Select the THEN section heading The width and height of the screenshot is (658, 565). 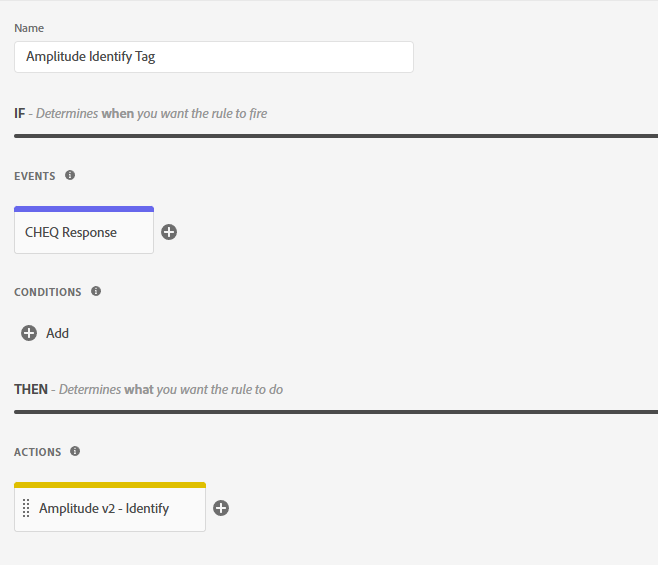(x=31, y=389)
